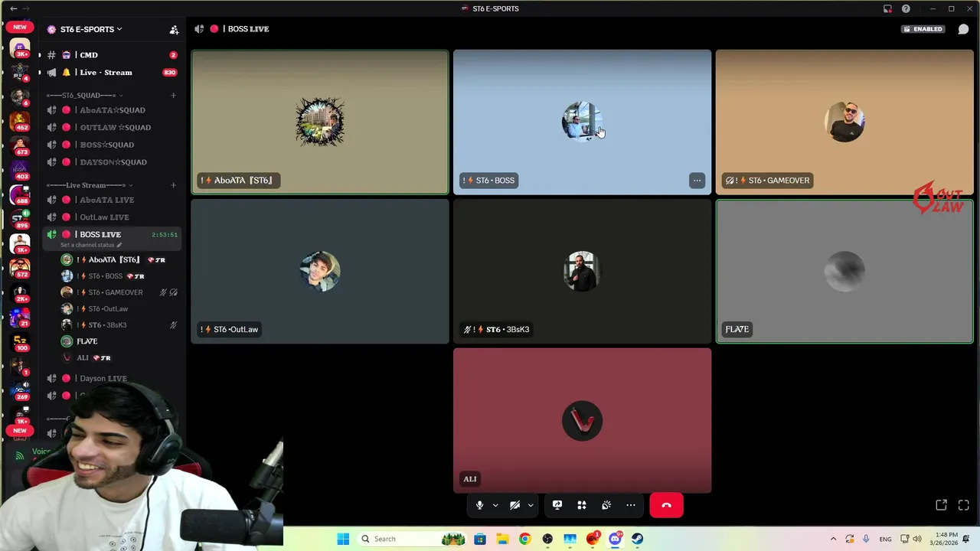Screen dimensions: 980x551
Task: Open the Windows Start menu
Action: (343, 539)
